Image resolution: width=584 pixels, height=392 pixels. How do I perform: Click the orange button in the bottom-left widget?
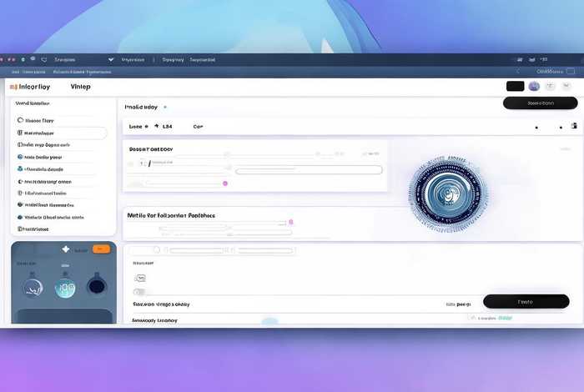point(101,249)
